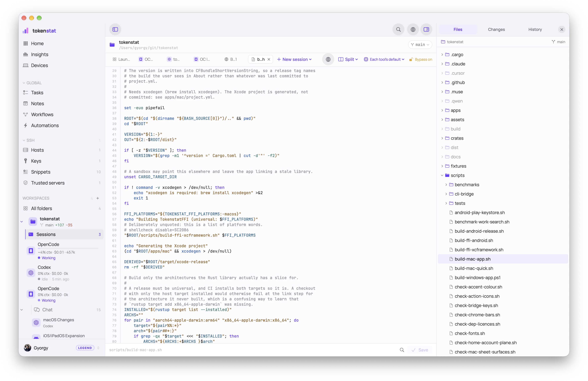Switch to the Changes tab
The height and width of the screenshot is (381, 588).
click(x=496, y=29)
